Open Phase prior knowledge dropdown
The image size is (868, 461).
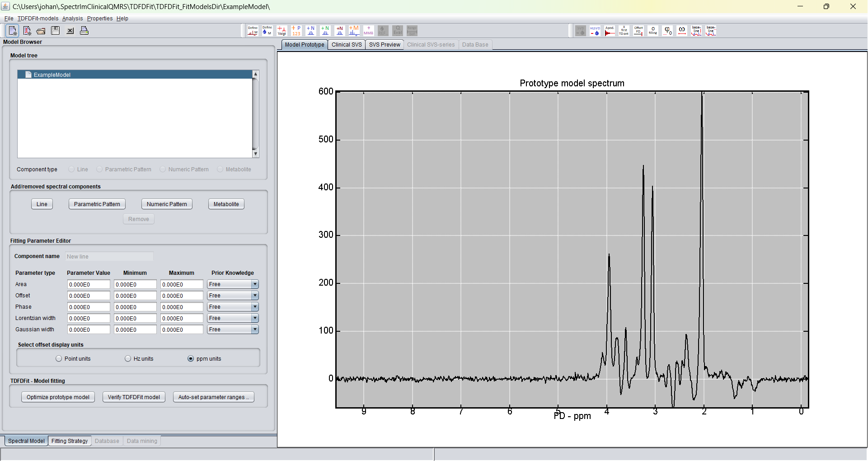[x=233, y=307]
